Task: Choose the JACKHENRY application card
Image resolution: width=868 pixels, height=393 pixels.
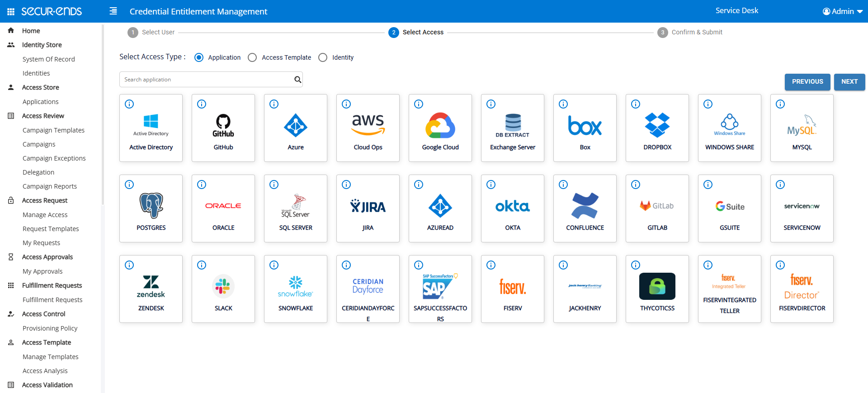Action: tap(585, 289)
